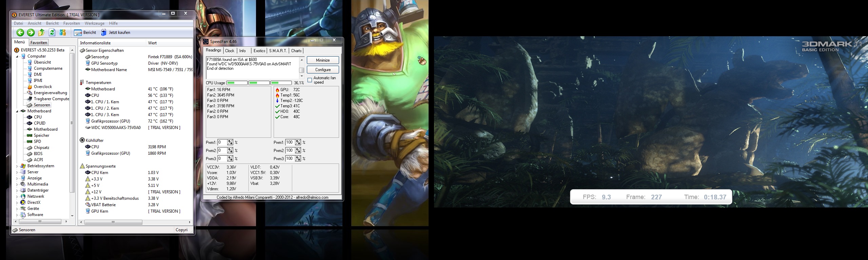Collapse the Motherboard tree node
868x260 pixels.
17,111
